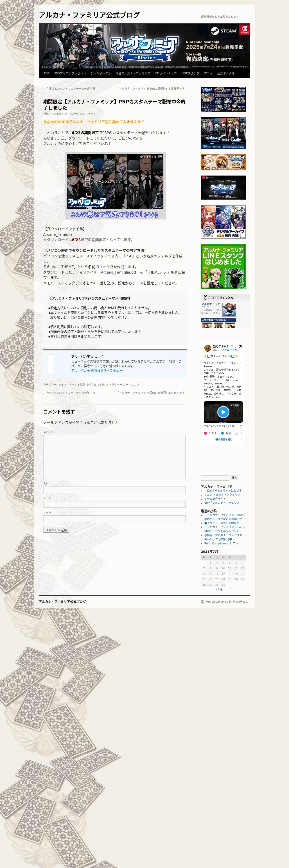Open the Gratte collaboration sidebar banner
Viewport: 289px width, 868px height.
(x=223, y=133)
